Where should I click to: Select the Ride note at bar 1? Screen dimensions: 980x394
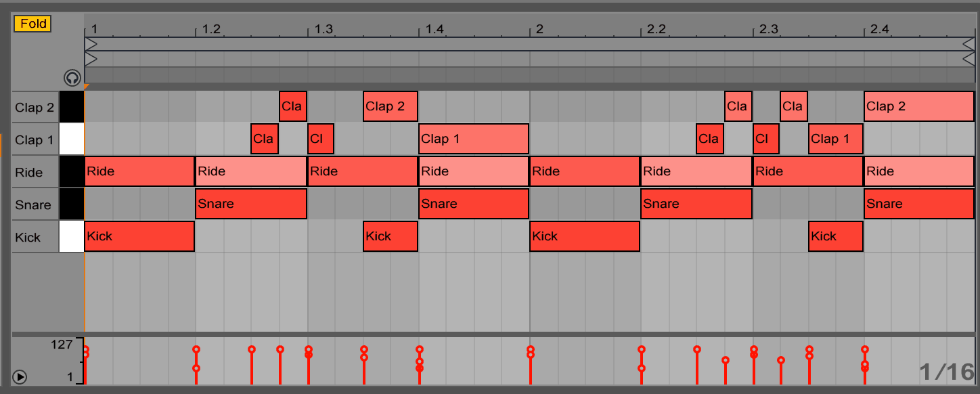[x=139, y=171]
